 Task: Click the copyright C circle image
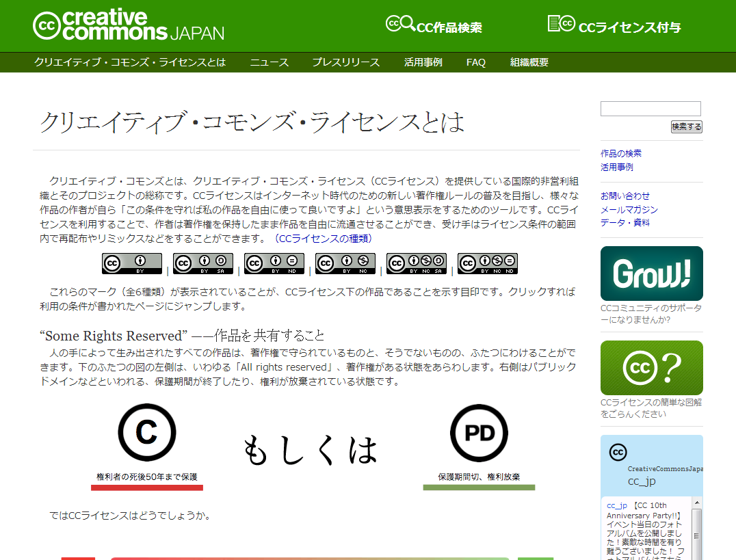click(147, 432)
